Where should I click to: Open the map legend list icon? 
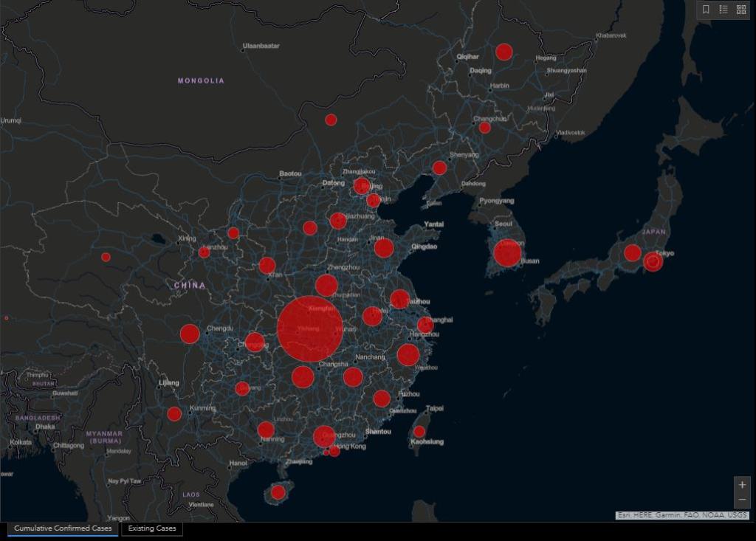[724, 10]
